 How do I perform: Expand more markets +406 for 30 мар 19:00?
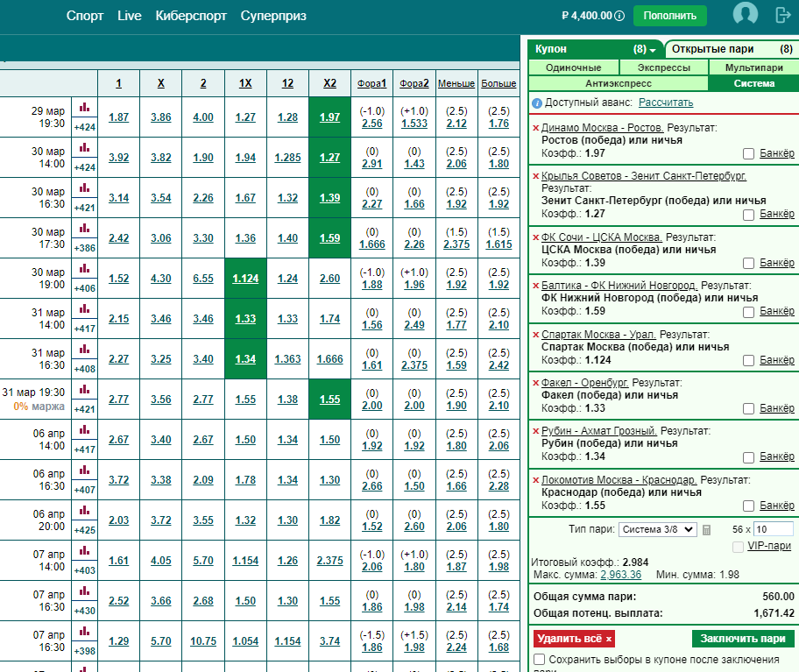coord(85,288)
